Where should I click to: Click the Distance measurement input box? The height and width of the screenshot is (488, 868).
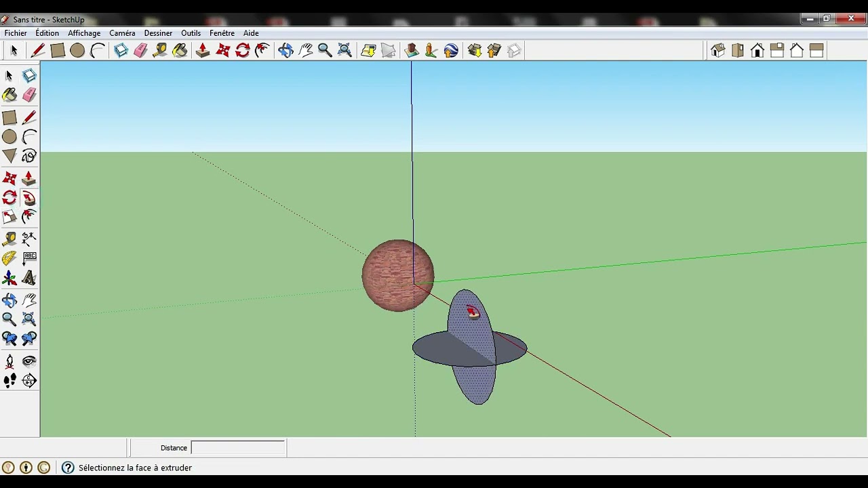(238, 447)
